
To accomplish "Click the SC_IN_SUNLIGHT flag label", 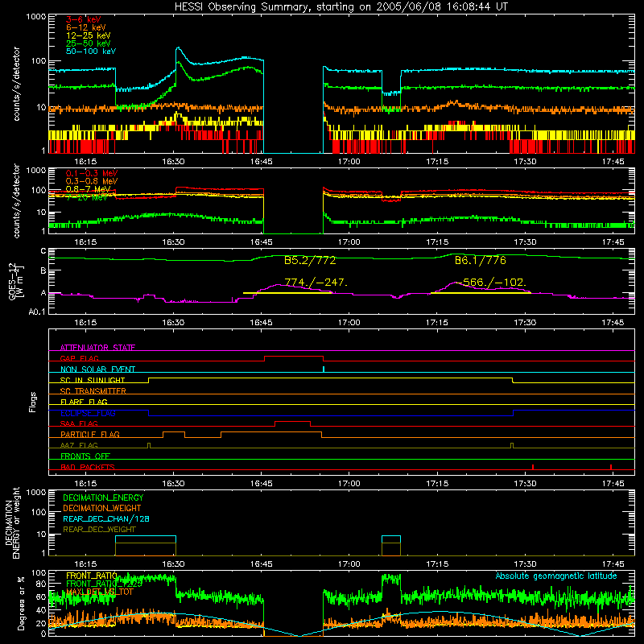I will coord(93,380).
